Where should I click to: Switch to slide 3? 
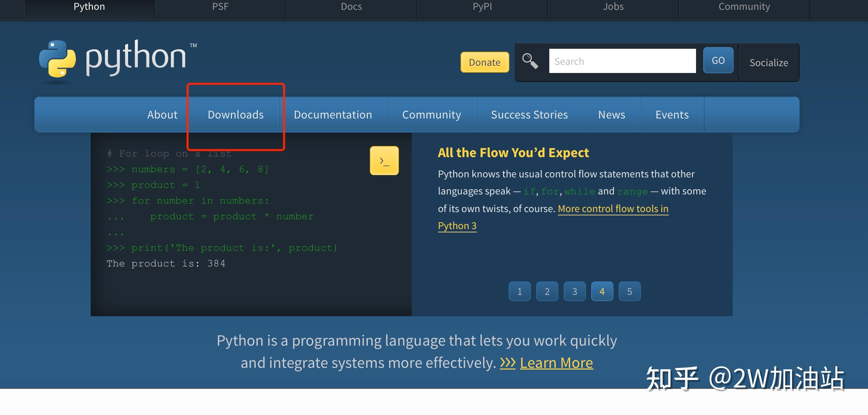coord(575,291)
